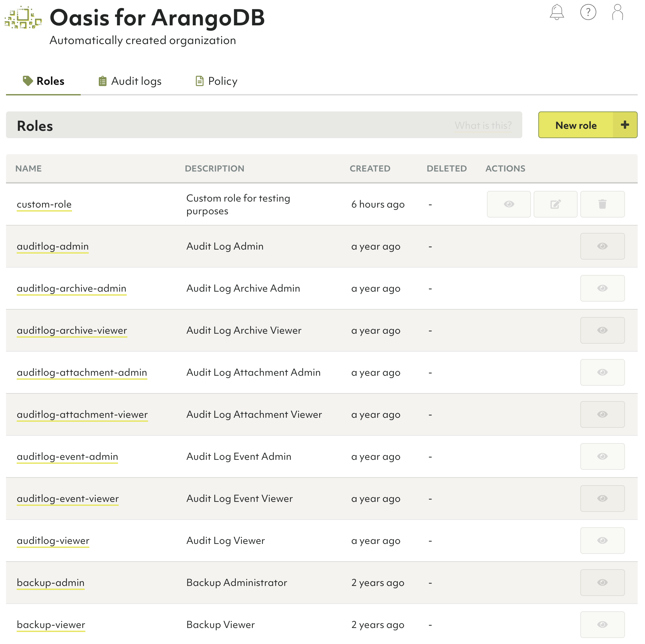Click the New role button
Screen dimensions: 645x644
(x=576, y=125)
